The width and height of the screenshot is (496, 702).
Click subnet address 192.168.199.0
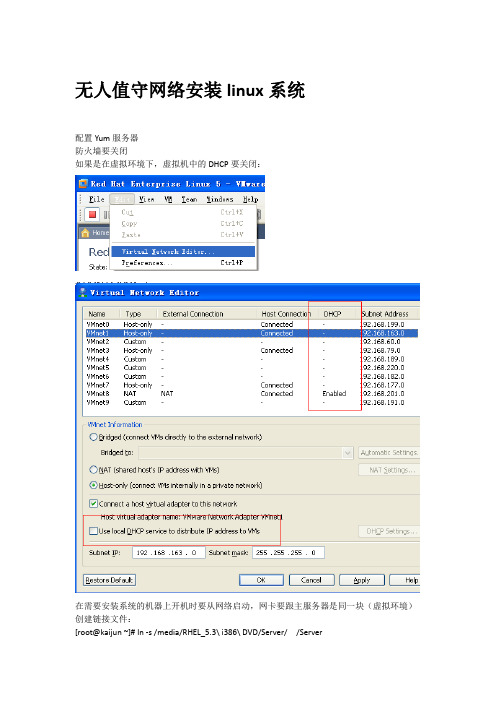[x=383, y=324]
